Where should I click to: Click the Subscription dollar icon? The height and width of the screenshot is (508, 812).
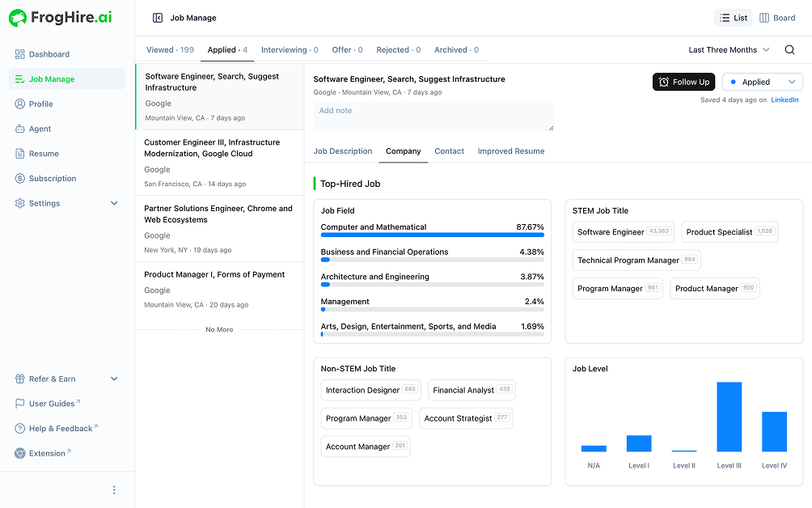click(x=20, y=179)
